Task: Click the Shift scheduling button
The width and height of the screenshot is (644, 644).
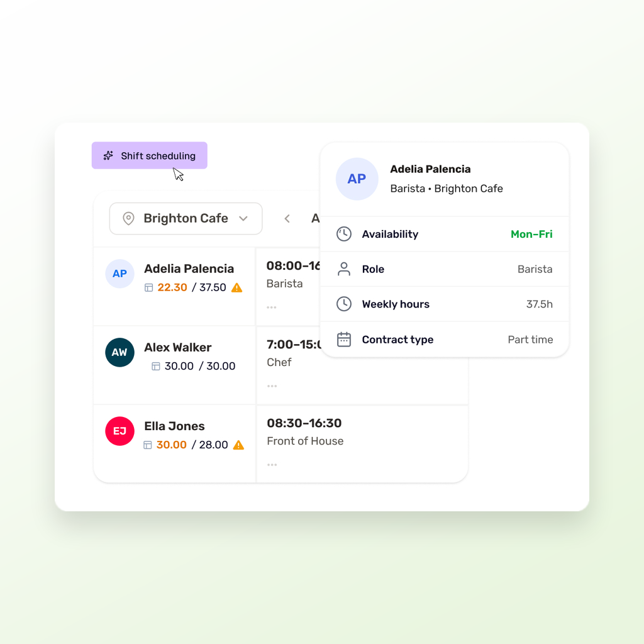Action: [149, 155]
